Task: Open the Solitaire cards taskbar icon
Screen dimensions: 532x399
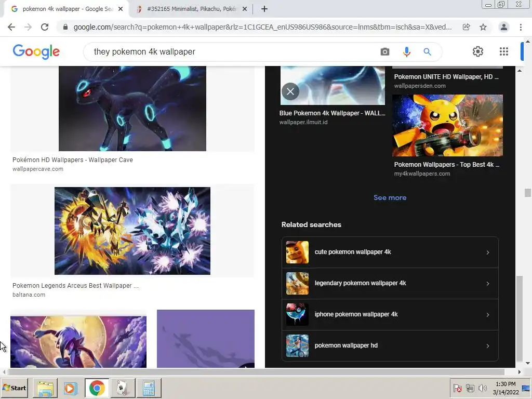Action: click(123, 388)
